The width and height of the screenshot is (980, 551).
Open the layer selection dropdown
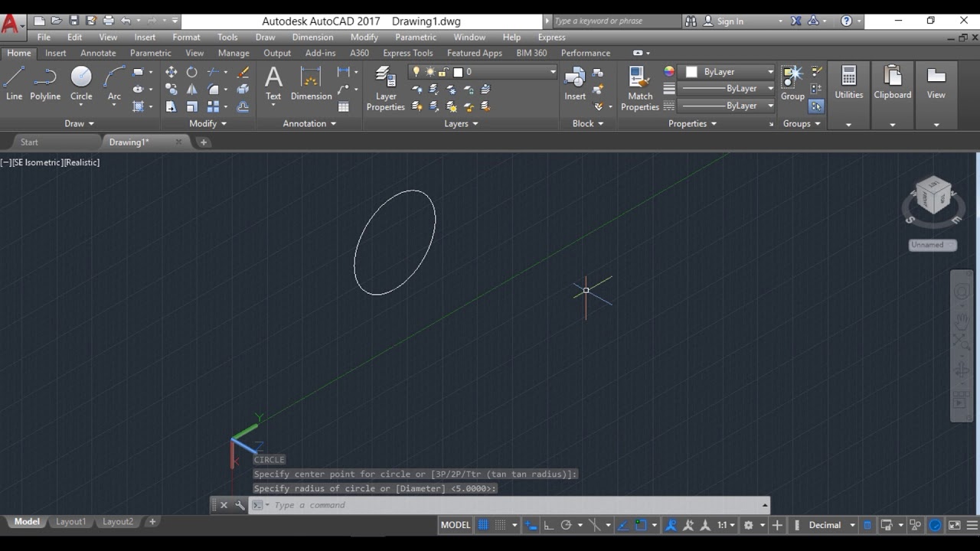553,72
